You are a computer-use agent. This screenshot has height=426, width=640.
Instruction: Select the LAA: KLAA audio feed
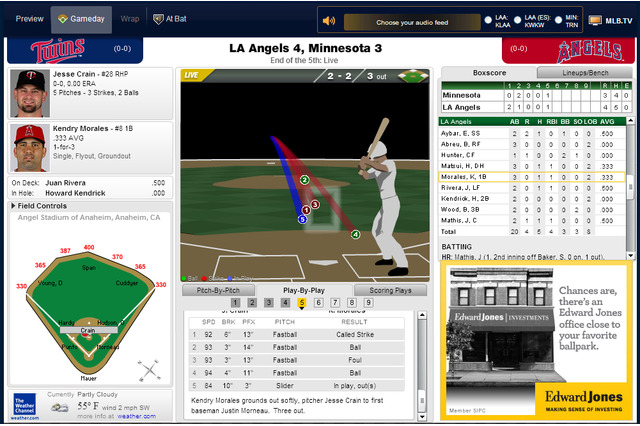click(x=488, y=19)
